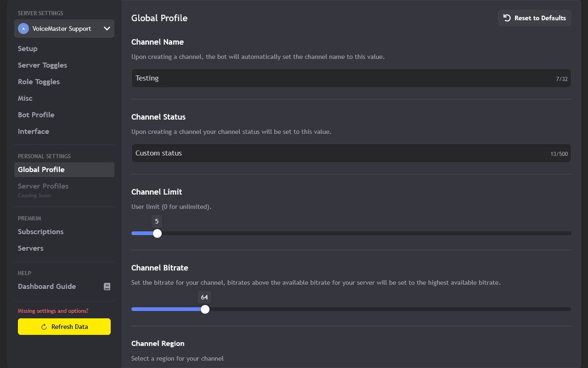Switch to the Setup settings page
This screenshot has height=368, width=588.
[28, 48]
